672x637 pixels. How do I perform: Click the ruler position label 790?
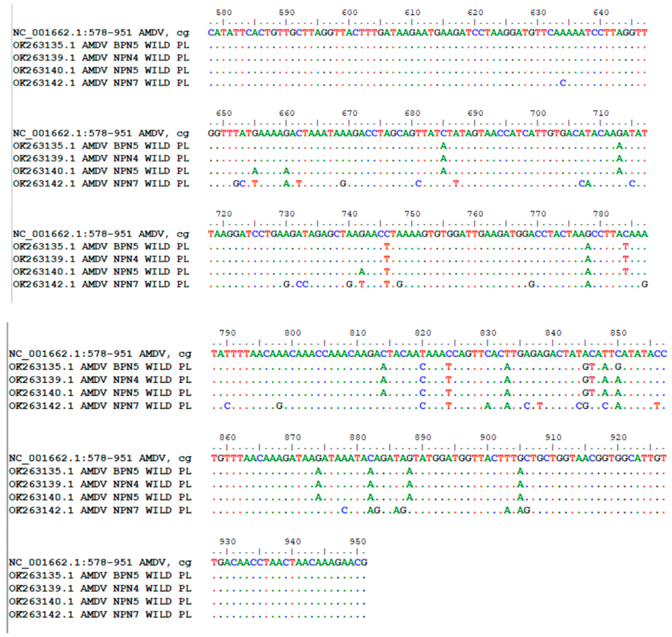pyautogui.click(x=227, y=333)
